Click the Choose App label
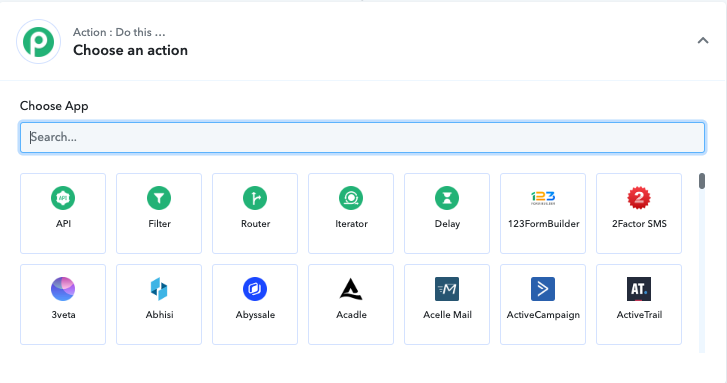This screenshot has height=383, width=727. click(x=54, y=106)
